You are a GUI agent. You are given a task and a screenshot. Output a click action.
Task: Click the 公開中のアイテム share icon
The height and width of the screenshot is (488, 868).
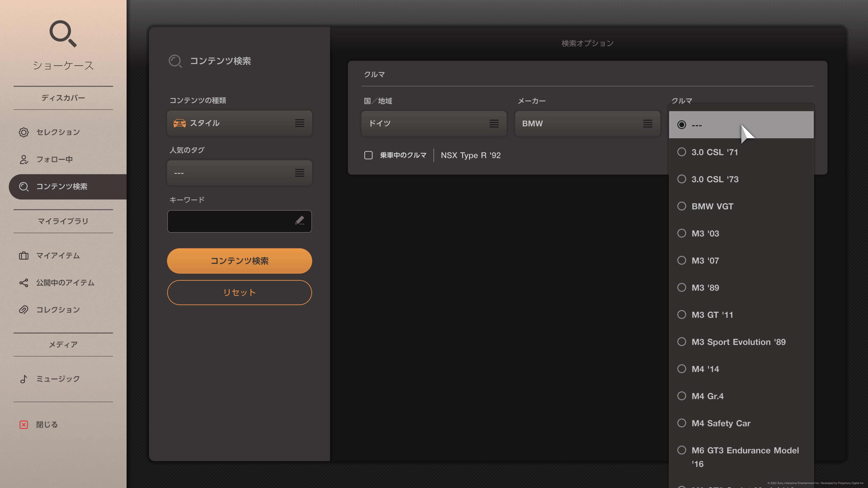coord(24,283)
